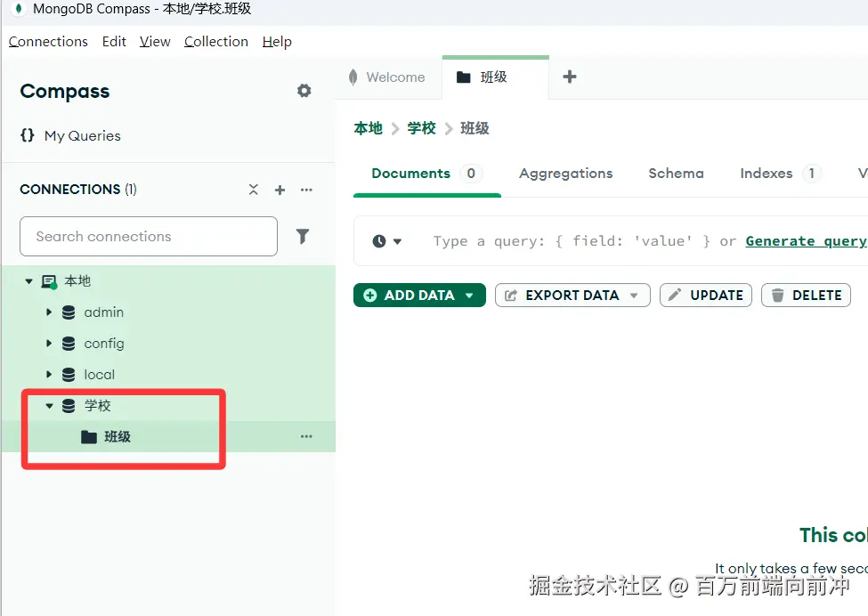Filter connections using the funnel icon
This screenshot has height=616, width=868.
click(303, 236)
